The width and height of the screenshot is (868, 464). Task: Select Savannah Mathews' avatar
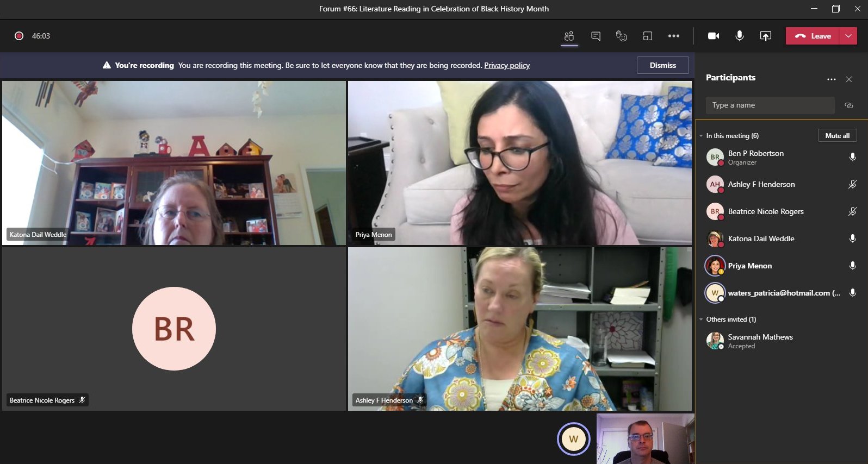tap(715, 341)
